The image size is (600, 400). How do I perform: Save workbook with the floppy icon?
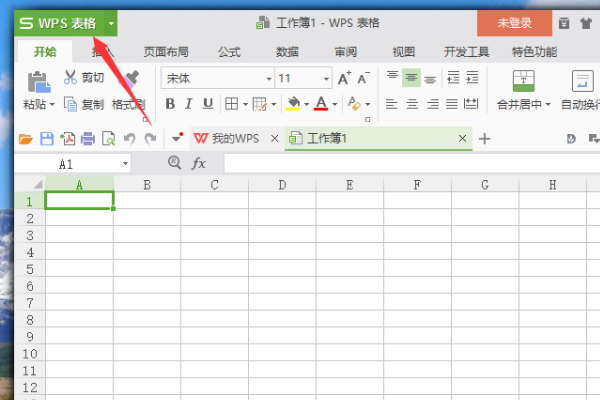pyautogui.click(x=47, y=139)
